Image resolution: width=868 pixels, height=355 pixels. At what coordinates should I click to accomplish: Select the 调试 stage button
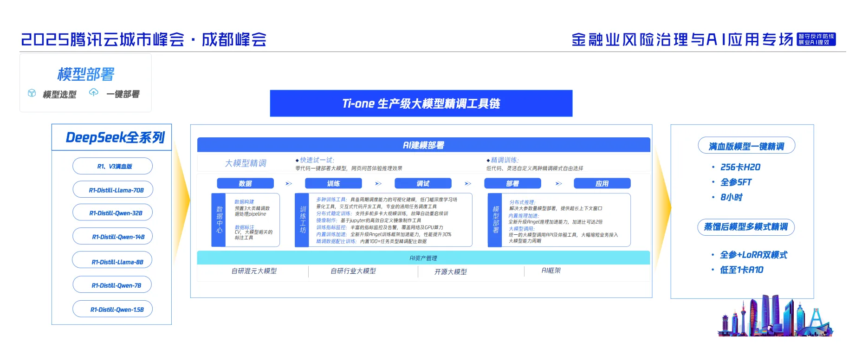point(423,183)
